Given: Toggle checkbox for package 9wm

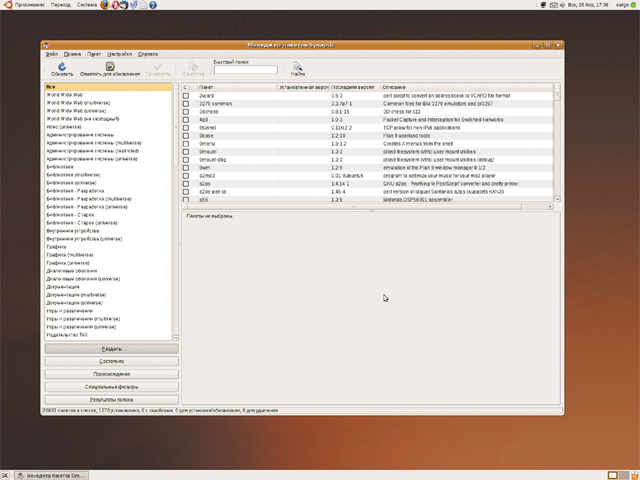Looking at the screenshot, I should tap(186, 168).
